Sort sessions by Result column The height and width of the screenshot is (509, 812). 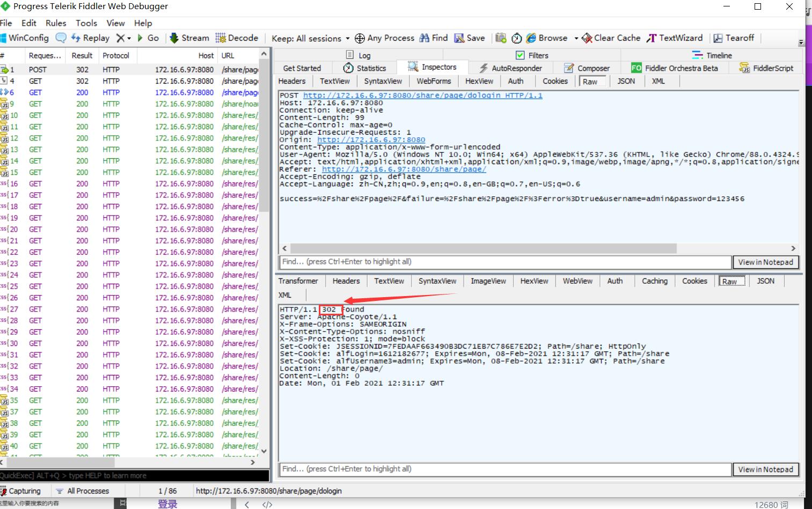coord(82,55)
